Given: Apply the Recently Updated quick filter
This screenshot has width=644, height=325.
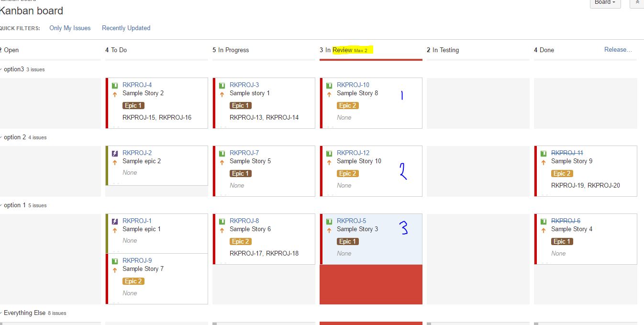Looking at the screenshot, I should coord(126,28).
